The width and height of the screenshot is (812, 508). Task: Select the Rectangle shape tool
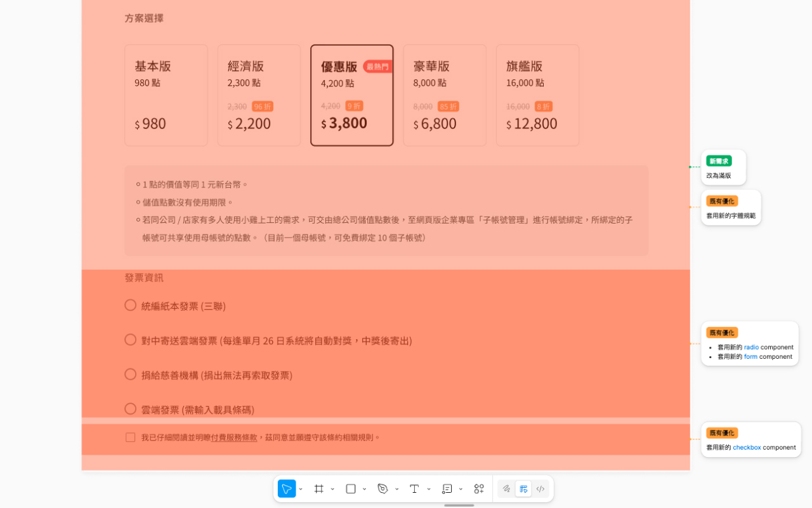(351, 489)
